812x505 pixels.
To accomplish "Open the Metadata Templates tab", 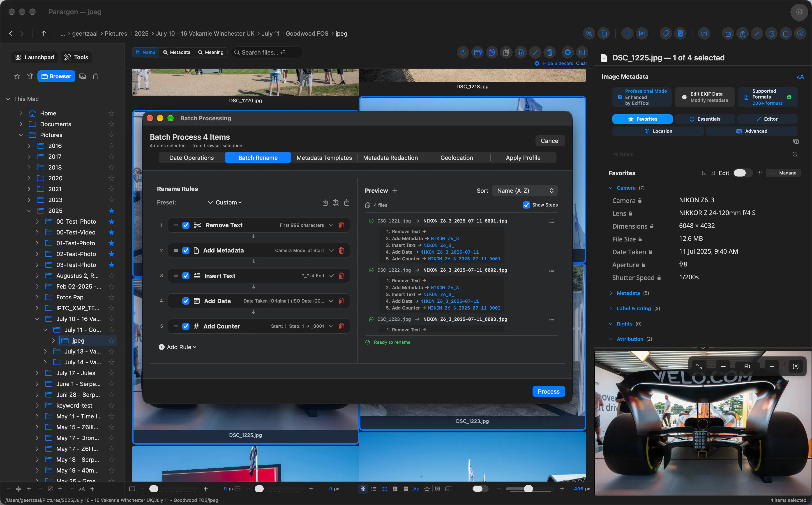I will (324, 158).
